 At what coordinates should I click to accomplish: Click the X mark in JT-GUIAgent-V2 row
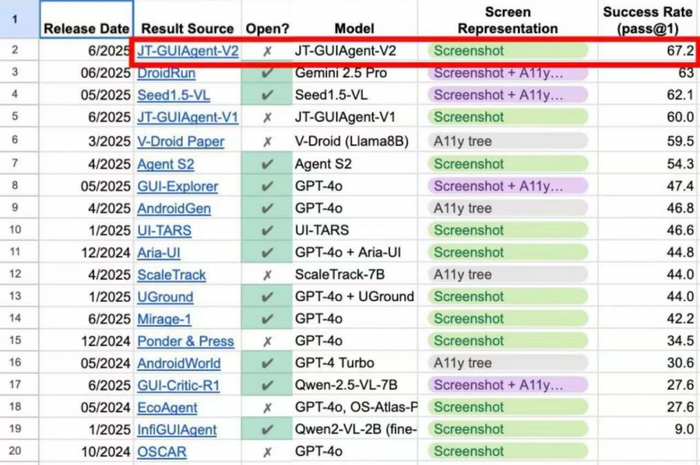tap(266, 50)
